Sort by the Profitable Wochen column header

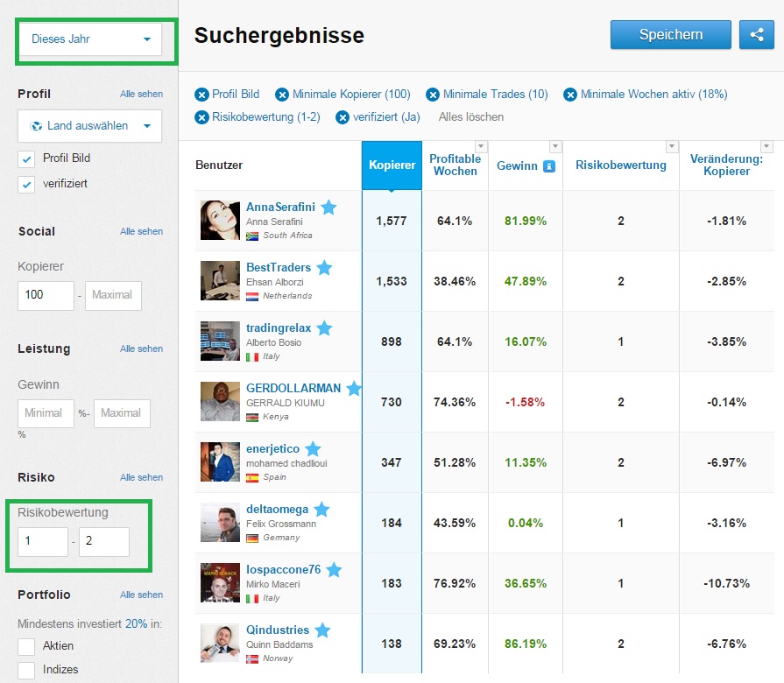coord(455,165)
